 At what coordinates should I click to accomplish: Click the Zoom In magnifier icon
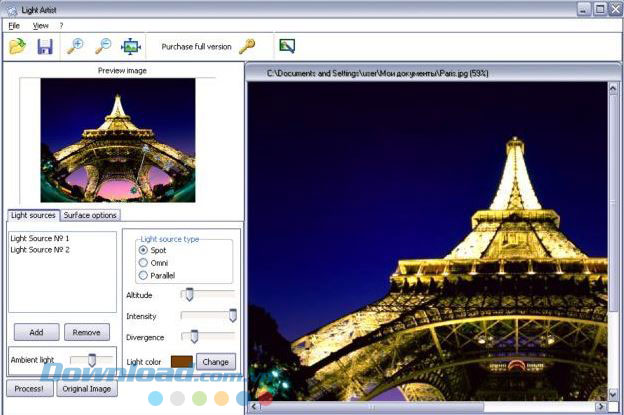[75, 46]
